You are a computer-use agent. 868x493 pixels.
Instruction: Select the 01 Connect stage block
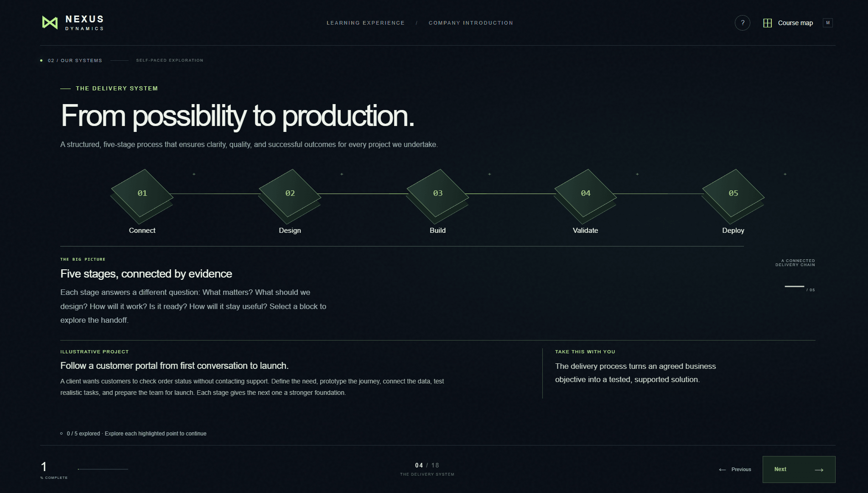(x=142, y=194)
